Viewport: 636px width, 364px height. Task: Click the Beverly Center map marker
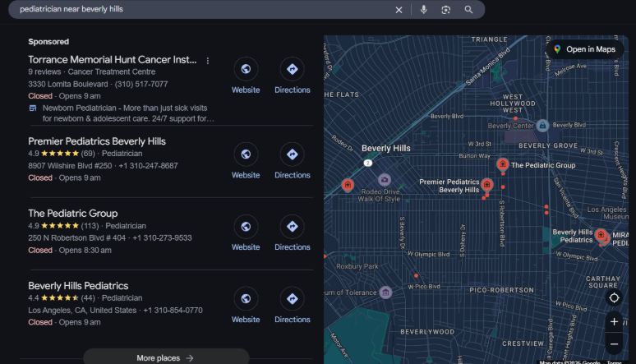[542, 126]
